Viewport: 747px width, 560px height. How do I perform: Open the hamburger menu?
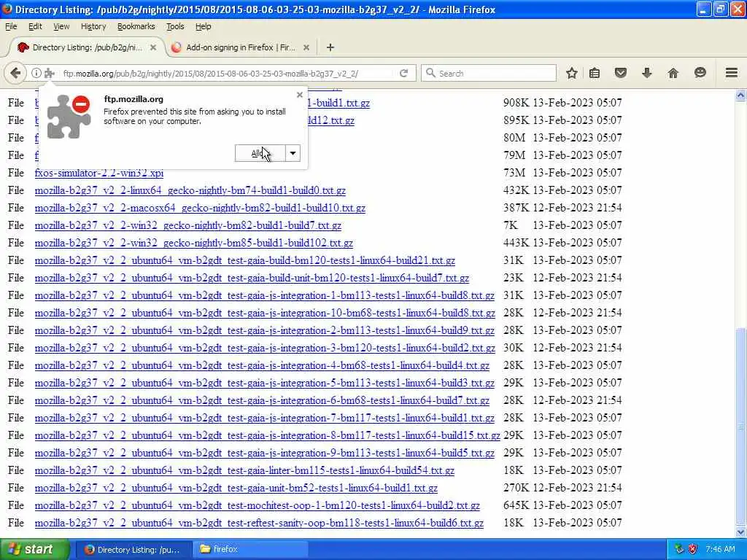[731, 73]
